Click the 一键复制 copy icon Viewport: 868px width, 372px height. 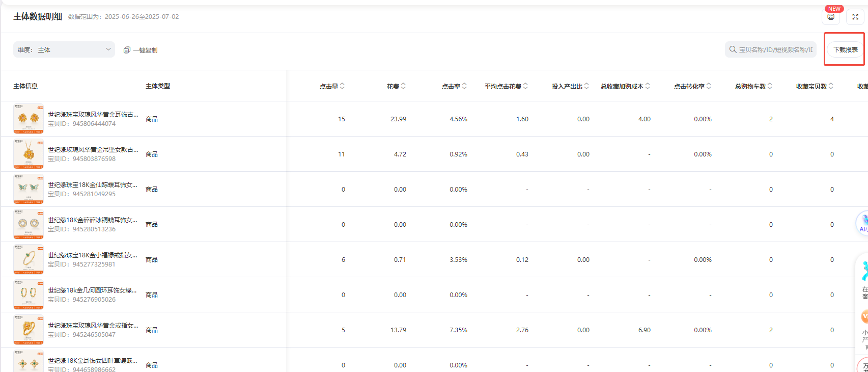127,50
